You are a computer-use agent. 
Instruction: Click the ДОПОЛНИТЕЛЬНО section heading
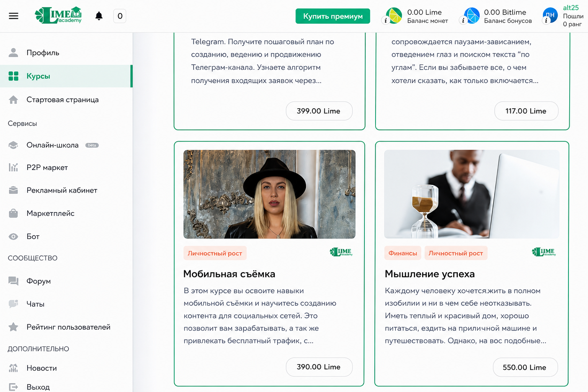point(38,349)
